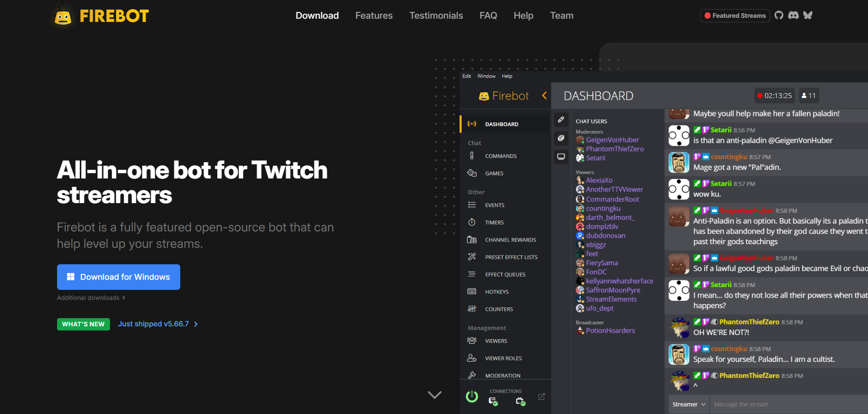Toggle the green power connection button
The height and width of the screenshot is (414, 868).
472,397
